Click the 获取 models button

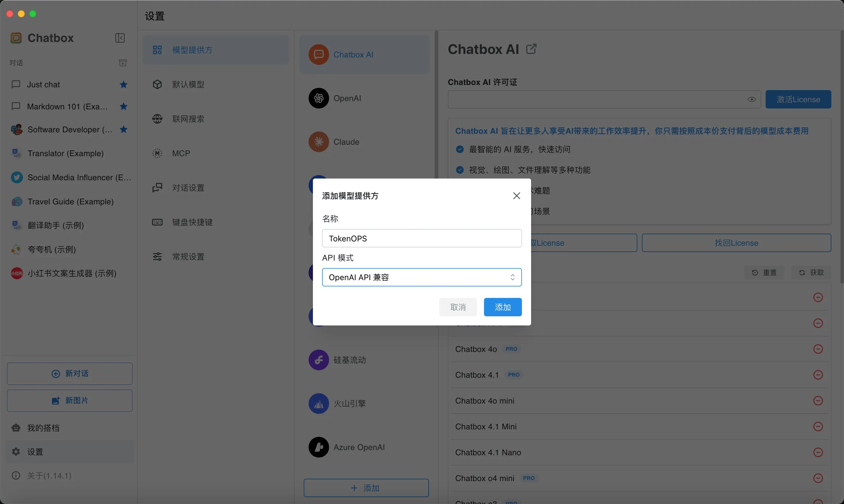tap(811, 272)
